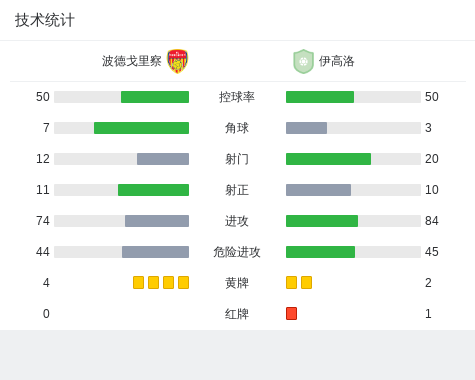This screenshot has width=475, height=380.
Task: Click 伊高洛's first yellow card icon
Action: click(291, 282)
